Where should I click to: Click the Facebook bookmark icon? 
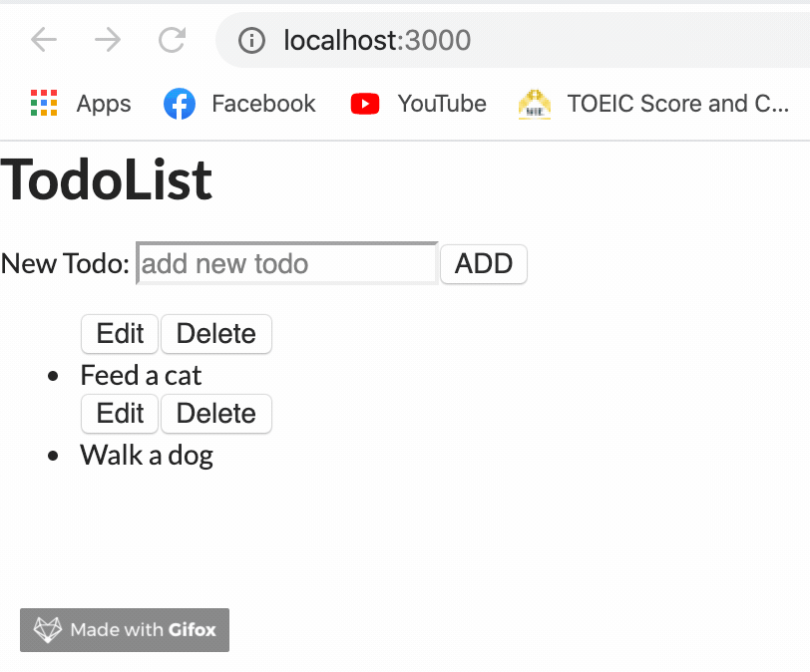pyautogui.click(x=179, y=103)
